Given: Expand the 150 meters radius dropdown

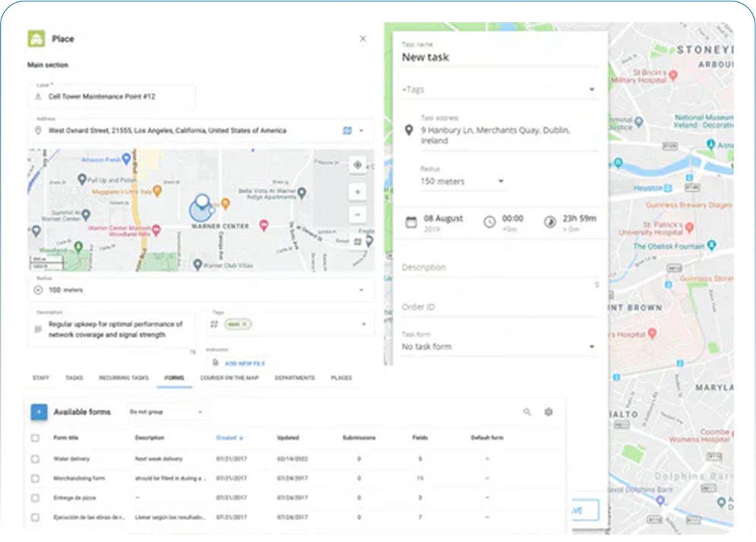Looking at the screenshot, I should coord(501,182).
